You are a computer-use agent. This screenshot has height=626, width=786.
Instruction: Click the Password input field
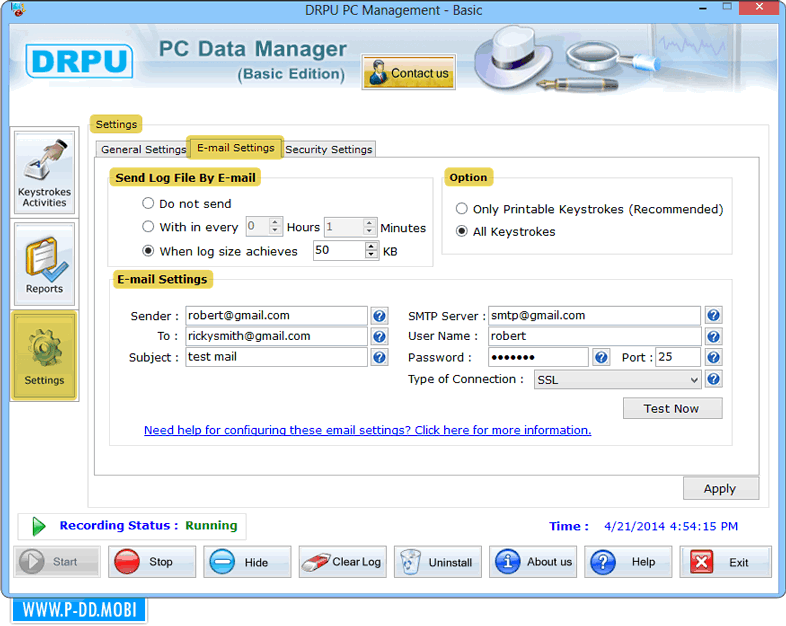[x=538, y=357]
